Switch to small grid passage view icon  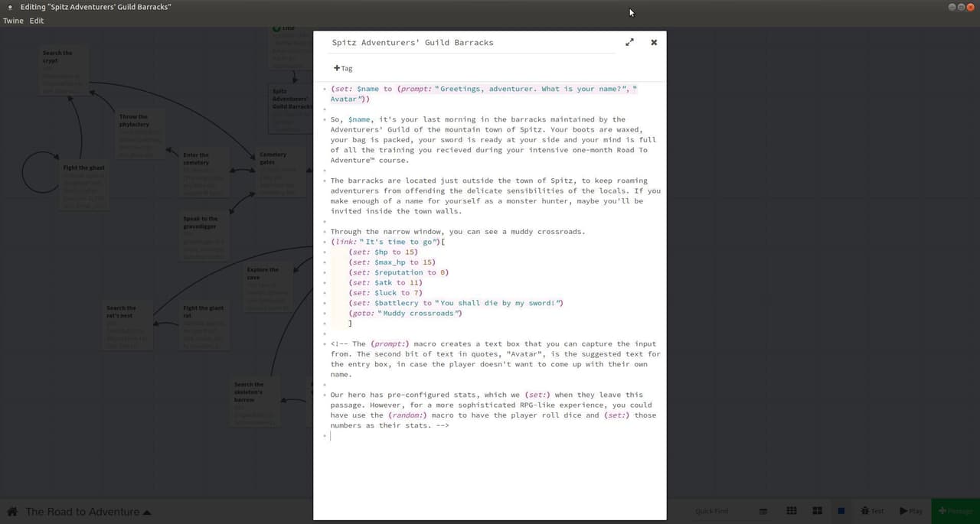[792, 511]
